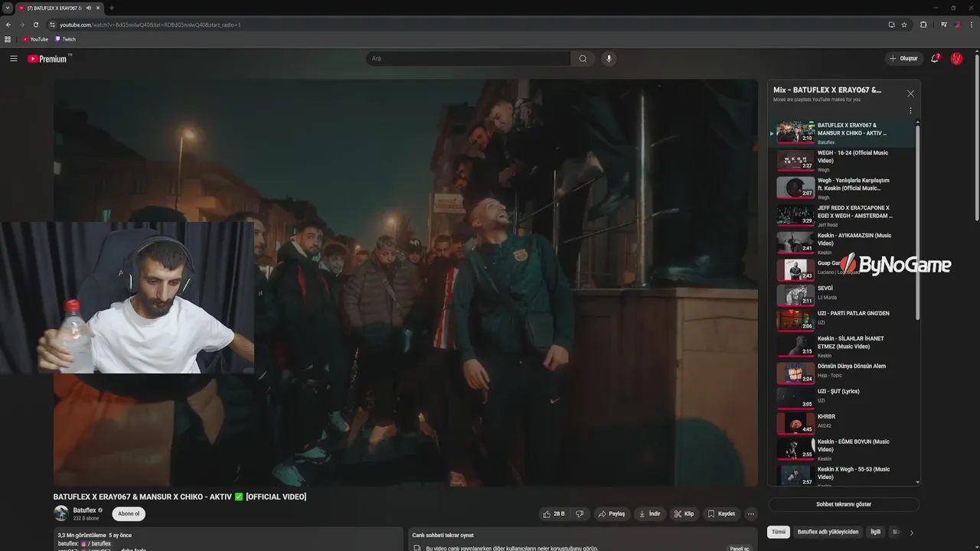Open the Chrome three-dot menu
The image size is (980, 551).
pos(971,24)
